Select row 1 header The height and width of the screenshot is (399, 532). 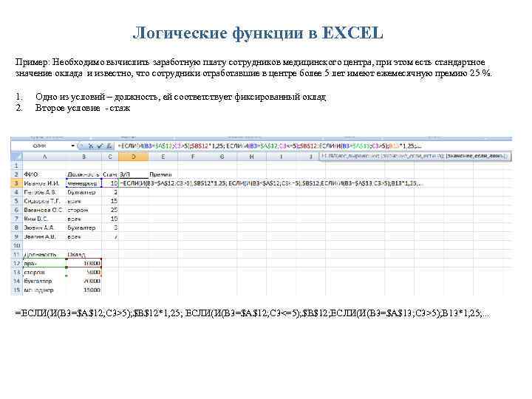(16, 166)
